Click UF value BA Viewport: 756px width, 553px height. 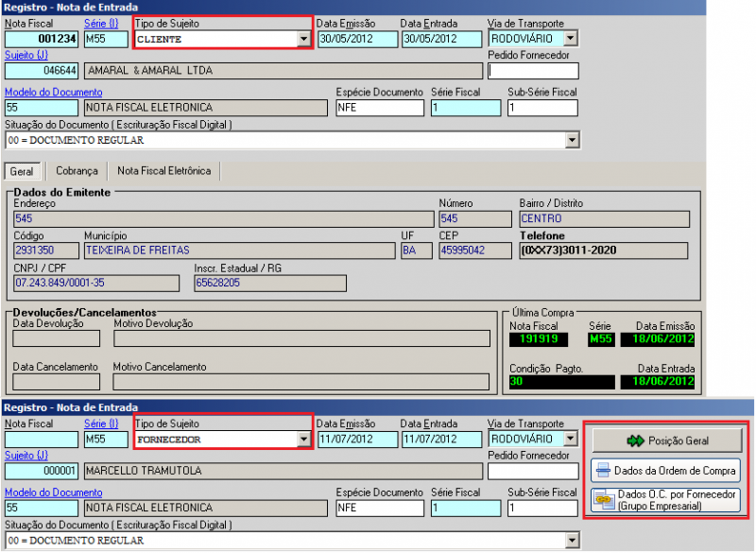[417, 251]
